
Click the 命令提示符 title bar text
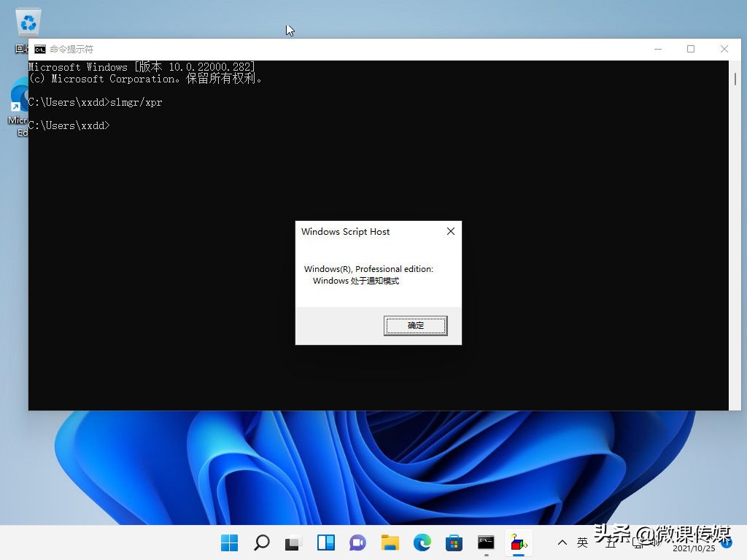click(71, 49)
